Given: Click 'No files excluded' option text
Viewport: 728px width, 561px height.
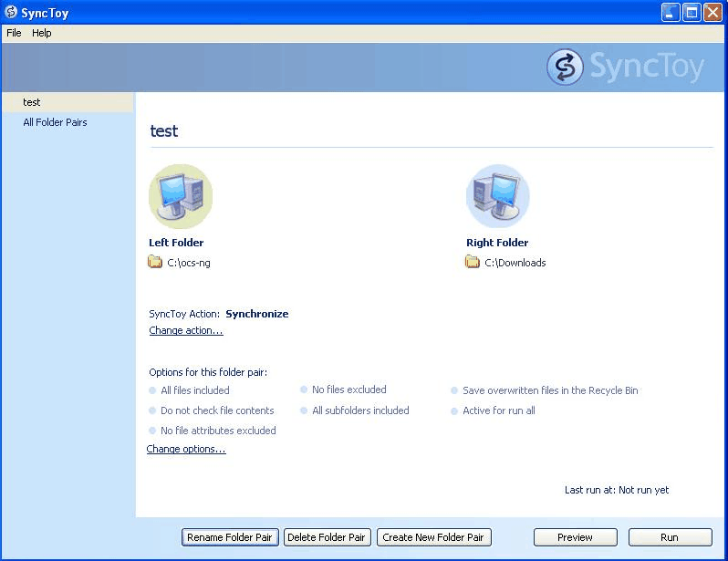Looking at the screenshot, I should (x=349, y=390).
